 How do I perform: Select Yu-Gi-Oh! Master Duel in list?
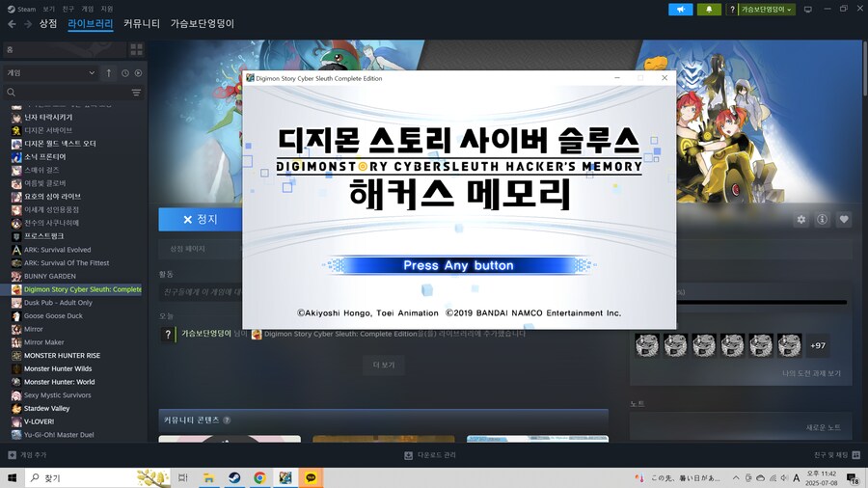[x=59, y=435]
